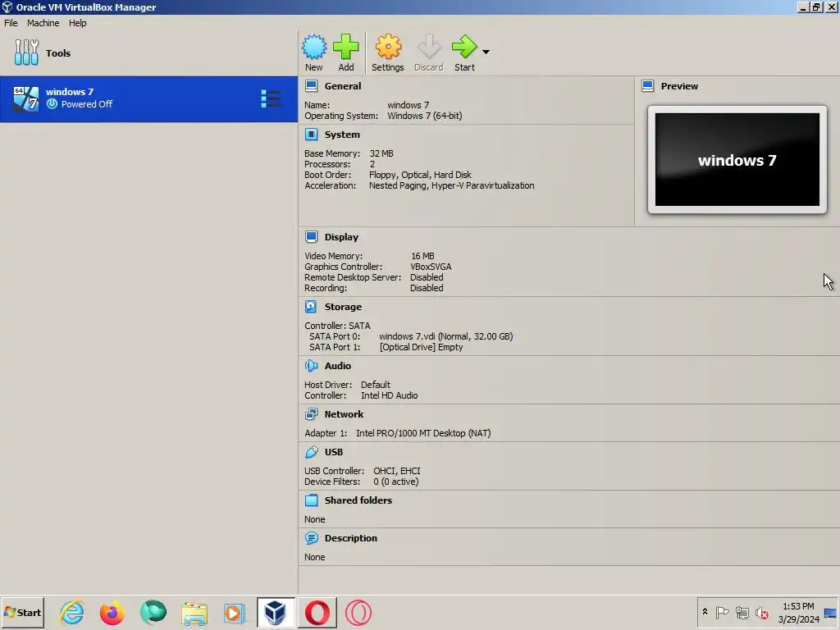The height and width of the screenshot is (630, 840).
Task: Click the VirtualBox taskbar icon
Action: (x=276, y=612)
